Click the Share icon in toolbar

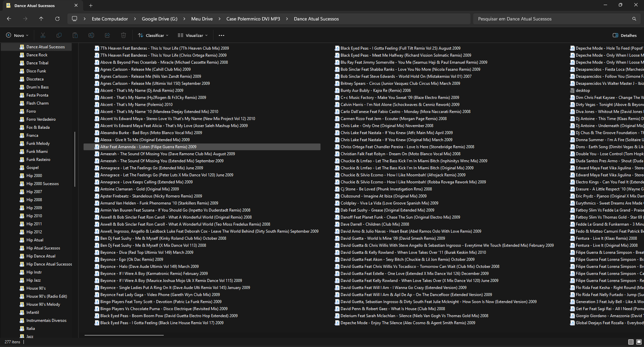point(107,35)
